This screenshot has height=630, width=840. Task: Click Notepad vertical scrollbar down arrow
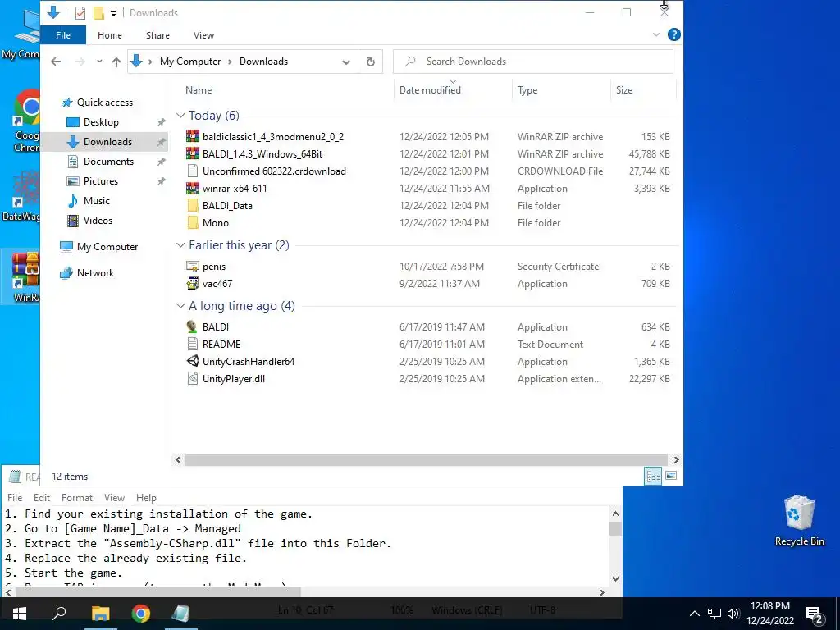pyautogui.click(x=615, y=578)
